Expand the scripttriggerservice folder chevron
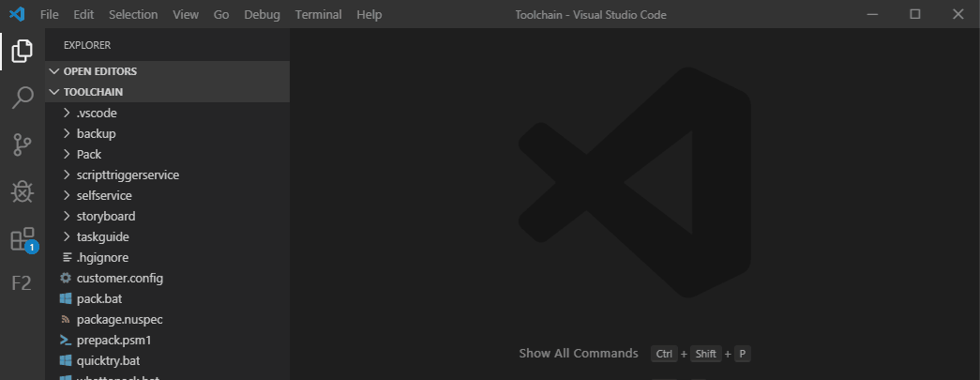Screen dimensions: 980x380 point(67,175)
